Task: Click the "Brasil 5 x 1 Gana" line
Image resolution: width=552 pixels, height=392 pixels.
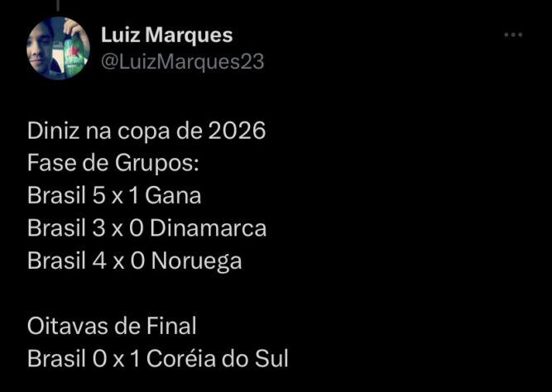Action: pyautogui.click(x=114, y=196)
